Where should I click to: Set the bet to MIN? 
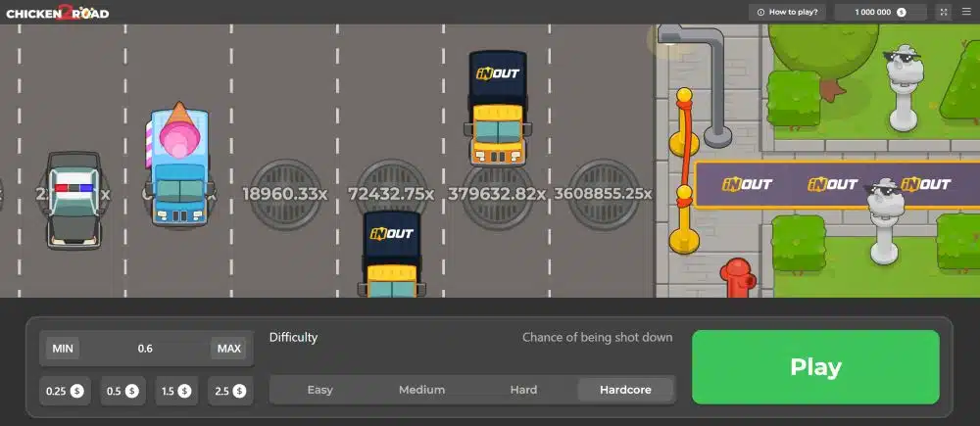pyautogui.click(x=63, y=349)
